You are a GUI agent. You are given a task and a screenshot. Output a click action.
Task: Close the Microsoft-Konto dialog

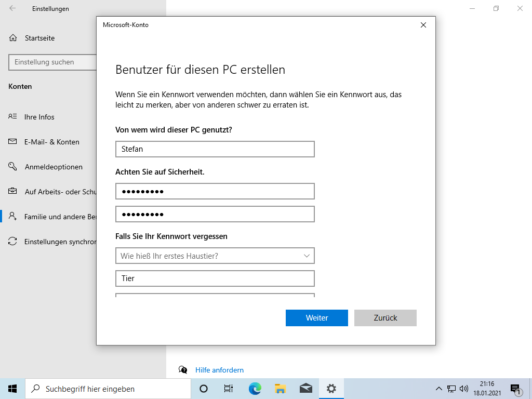tap(423, 25)
